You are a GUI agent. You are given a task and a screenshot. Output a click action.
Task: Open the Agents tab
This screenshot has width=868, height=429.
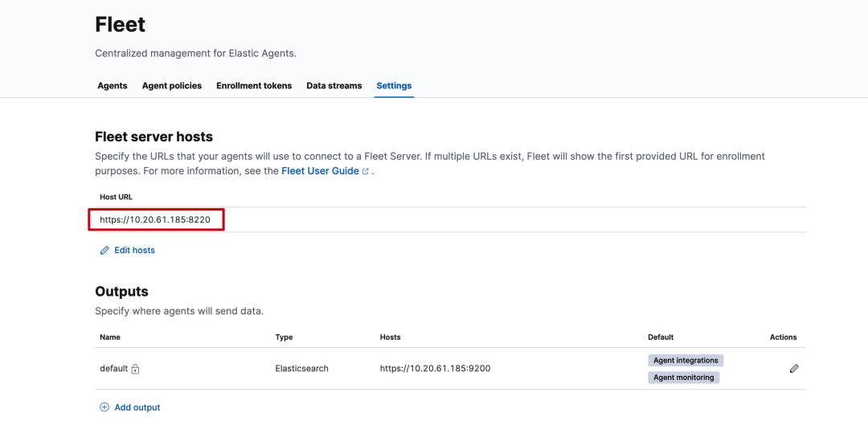coord(113,86)
